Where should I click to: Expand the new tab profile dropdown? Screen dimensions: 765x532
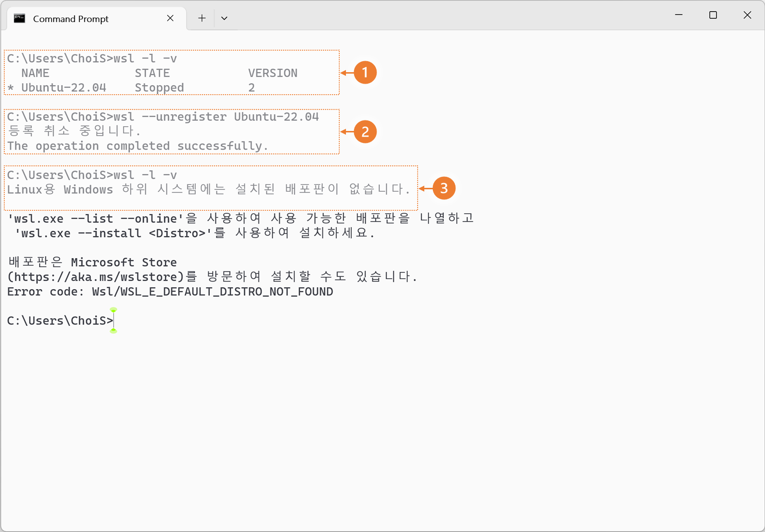224,18
